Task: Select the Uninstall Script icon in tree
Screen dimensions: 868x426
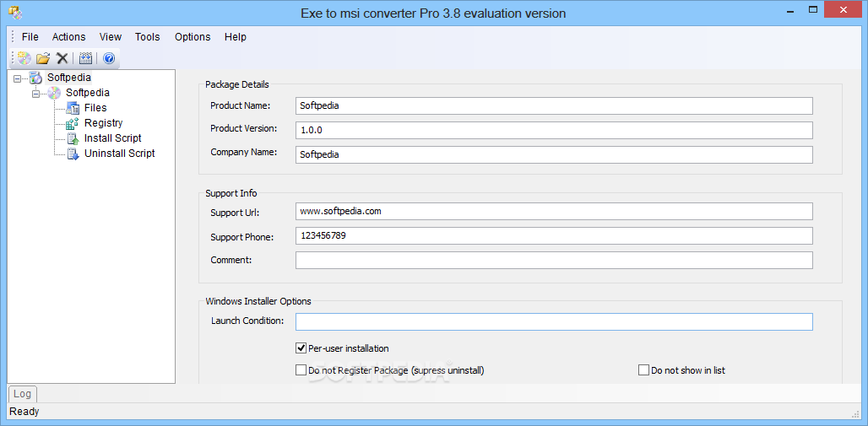Action: 73,154
